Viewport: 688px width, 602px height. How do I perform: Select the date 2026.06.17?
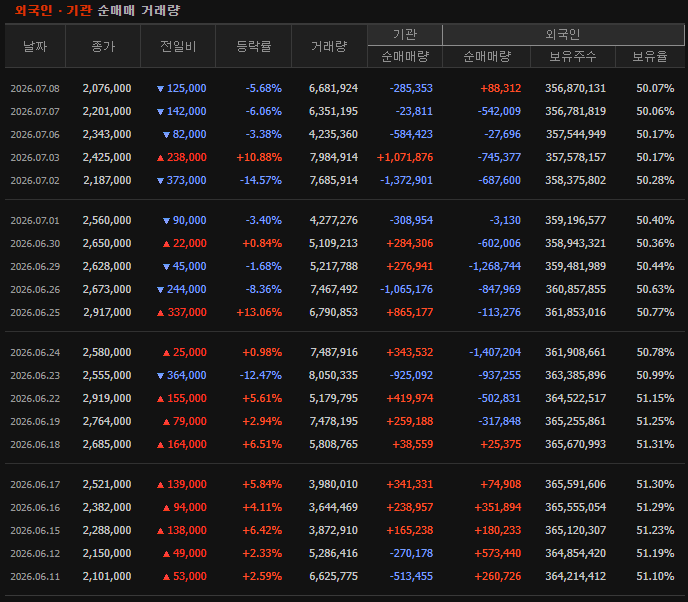coord(35,484)
